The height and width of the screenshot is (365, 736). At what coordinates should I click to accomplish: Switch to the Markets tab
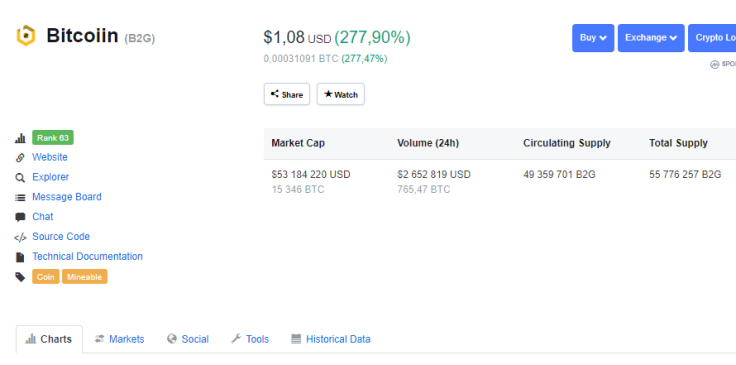coord(119,339)
